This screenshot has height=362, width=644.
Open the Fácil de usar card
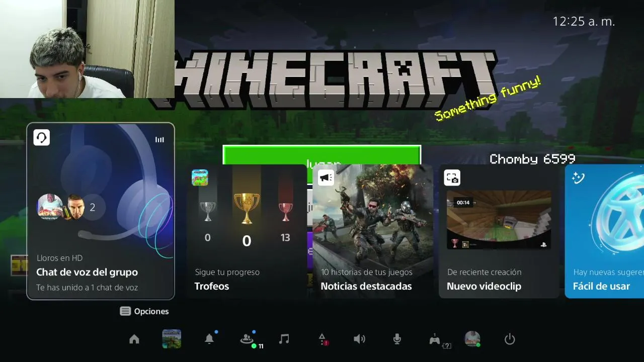tap(604, 231)
